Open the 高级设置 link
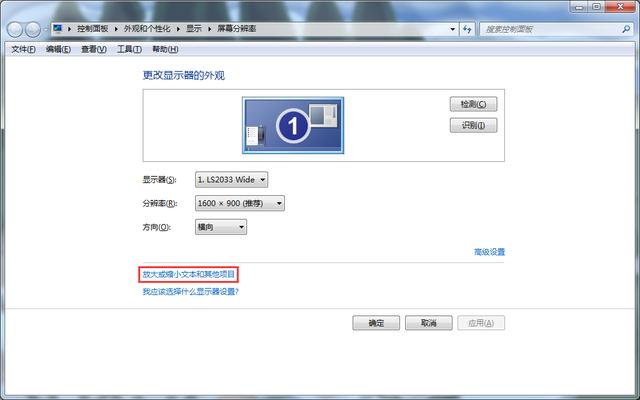 (489, 252)
